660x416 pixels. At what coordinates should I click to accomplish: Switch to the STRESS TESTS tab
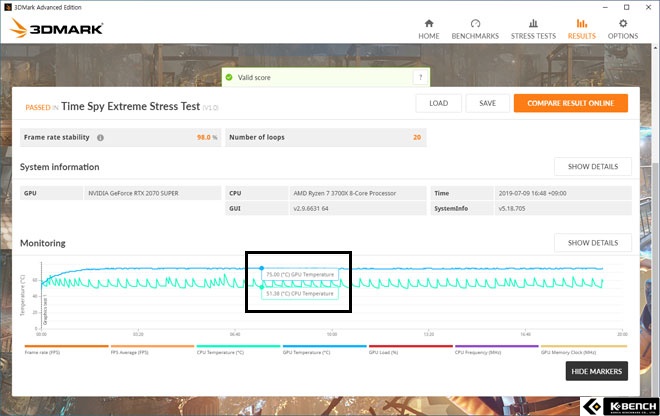[x=533, y=29]
